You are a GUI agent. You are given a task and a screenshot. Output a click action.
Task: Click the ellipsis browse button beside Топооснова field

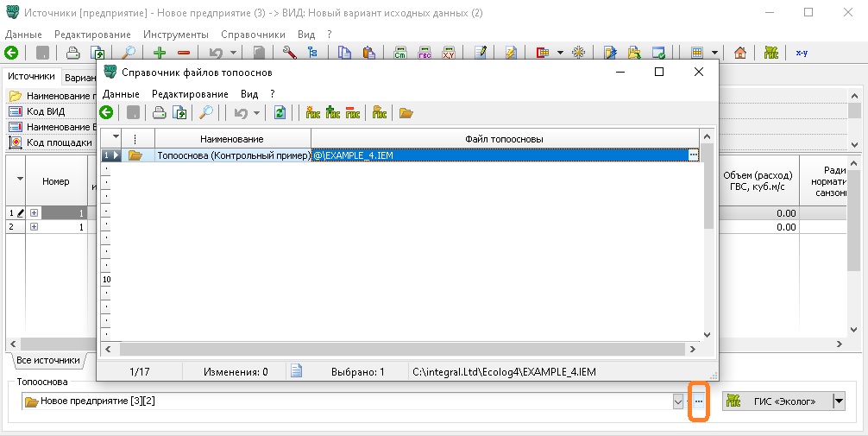699,401
